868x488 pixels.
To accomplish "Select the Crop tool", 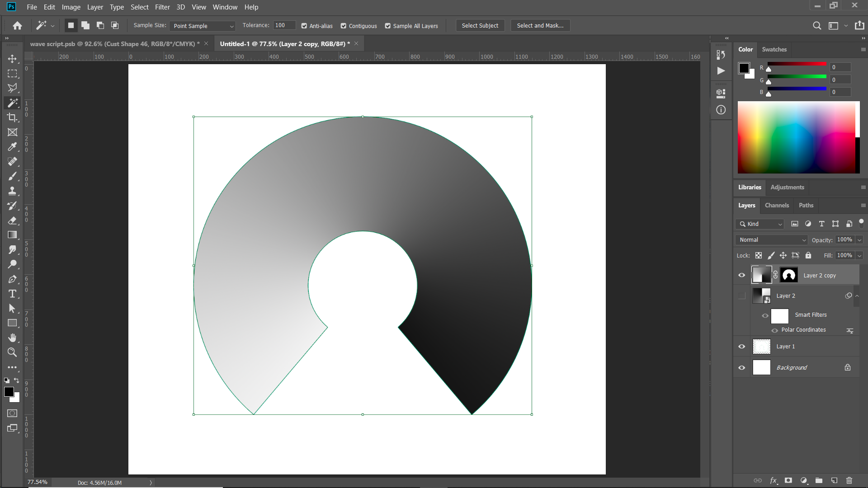I will pos(12,117).
